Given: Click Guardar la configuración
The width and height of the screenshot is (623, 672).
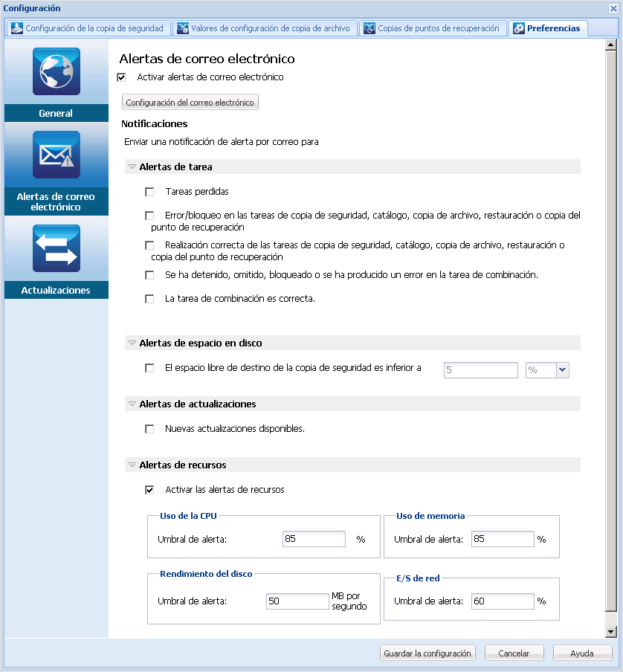Looking at the screenshot, I should coord(427,653).
